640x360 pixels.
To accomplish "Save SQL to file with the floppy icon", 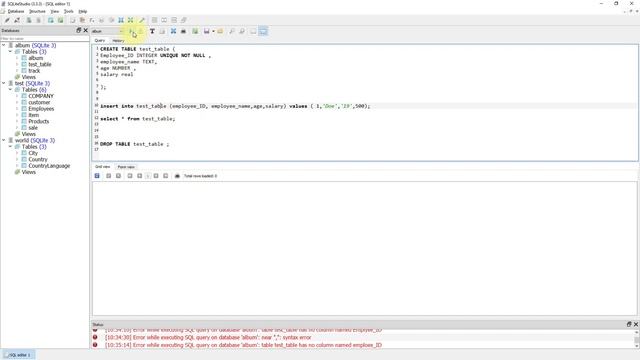I will tap(207, 31).
